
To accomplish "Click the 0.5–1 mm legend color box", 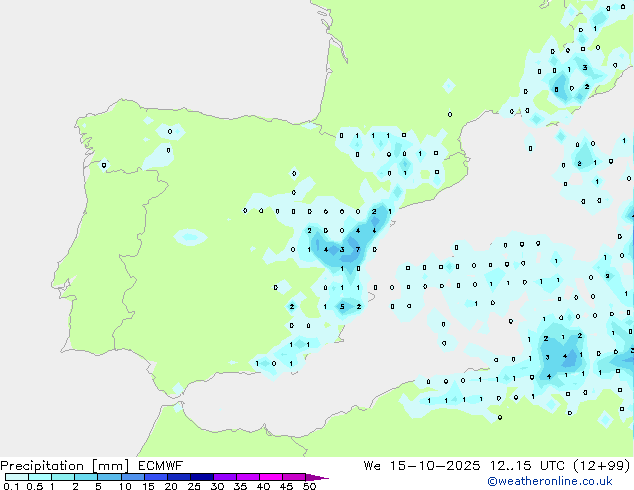I will click(40, 477).
